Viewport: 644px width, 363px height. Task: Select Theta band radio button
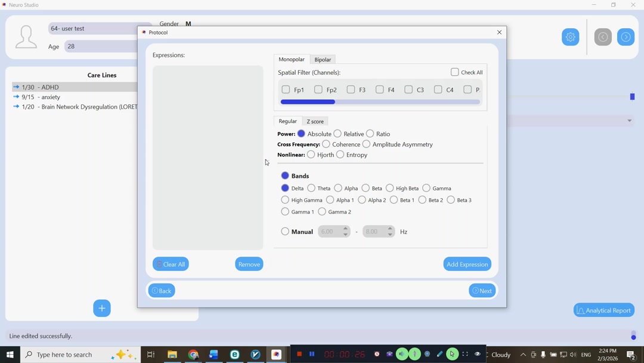[x=311, y=188]
